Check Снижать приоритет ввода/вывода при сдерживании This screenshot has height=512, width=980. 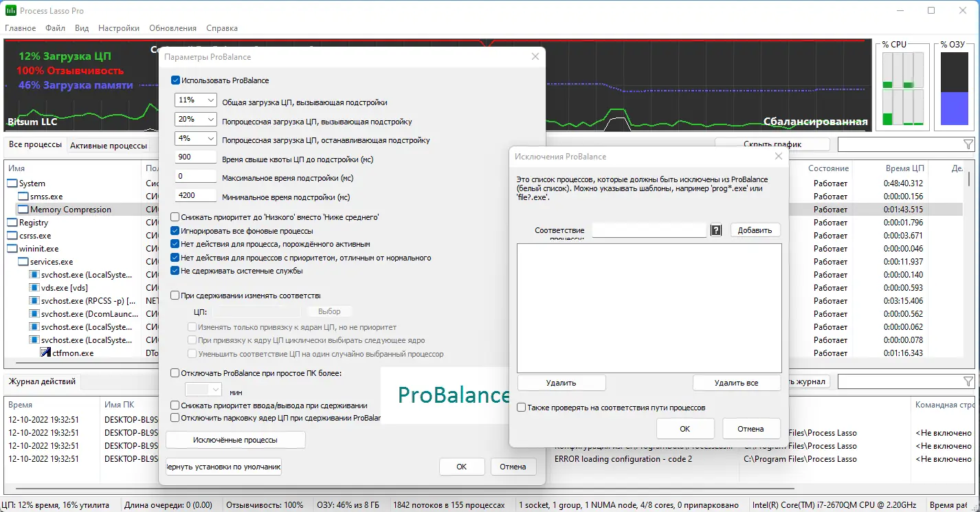click(175, 405)
